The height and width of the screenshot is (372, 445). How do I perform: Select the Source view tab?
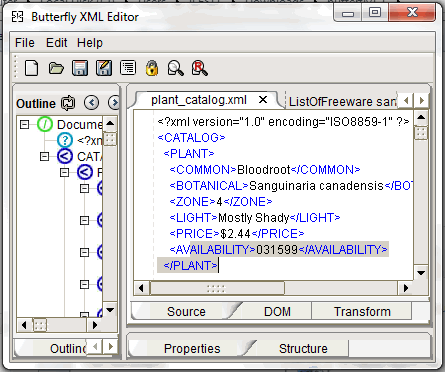pos(186,311)
